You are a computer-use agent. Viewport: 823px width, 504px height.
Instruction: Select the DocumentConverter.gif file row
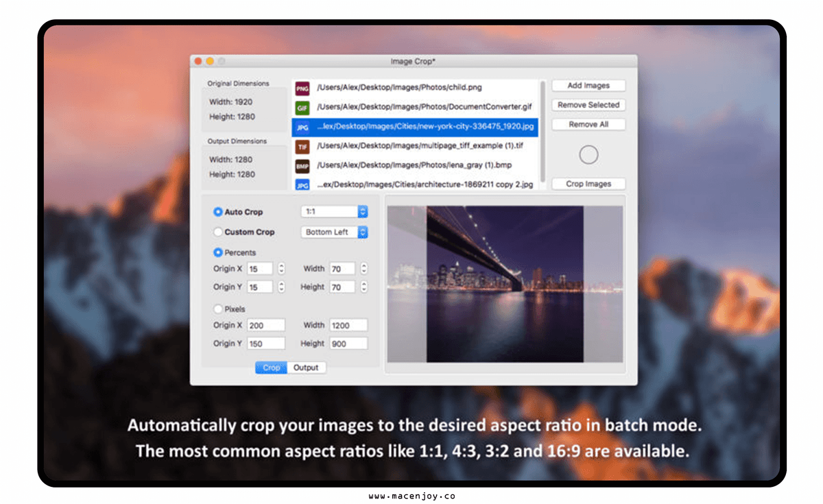pos(416,108)
